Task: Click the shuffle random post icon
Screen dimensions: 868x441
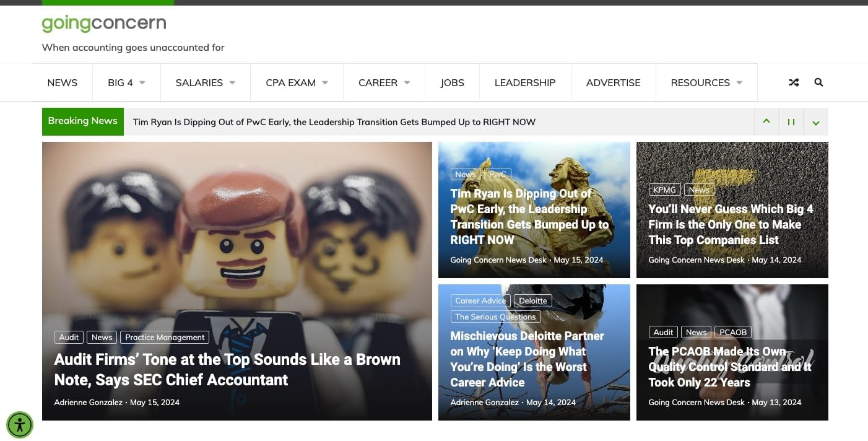Action: click(x=794, y=82)
